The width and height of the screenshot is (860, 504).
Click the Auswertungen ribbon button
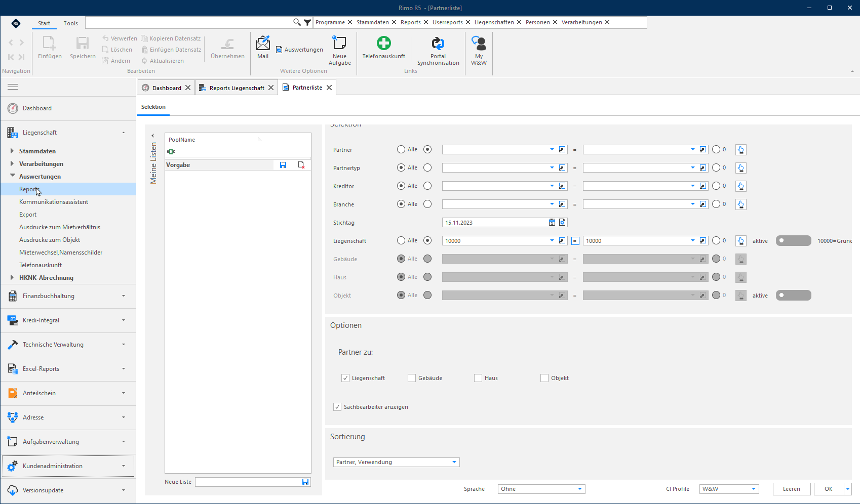[299, 50]
